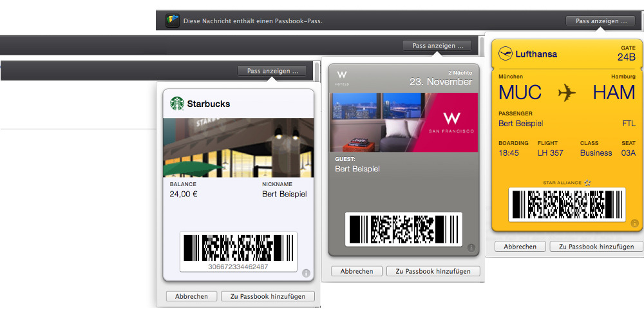Click the airplane icon between MUC and HAM
Screen dimensions: 644x322
(567, 93)
